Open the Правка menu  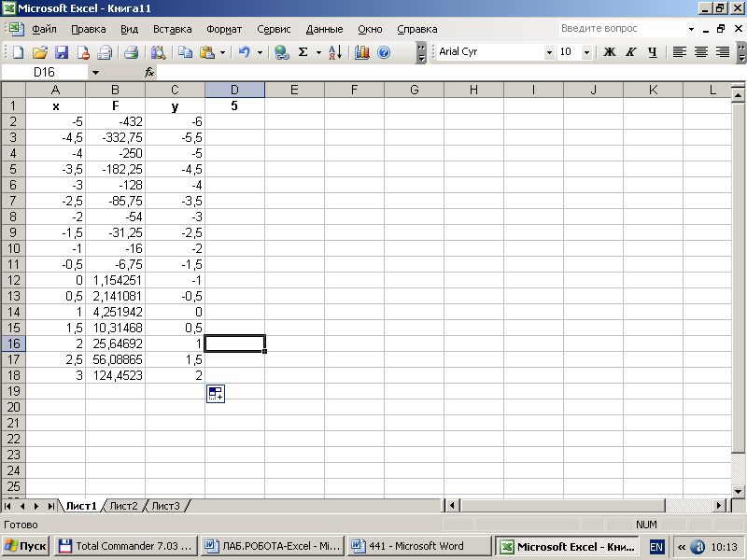[88, 29]
